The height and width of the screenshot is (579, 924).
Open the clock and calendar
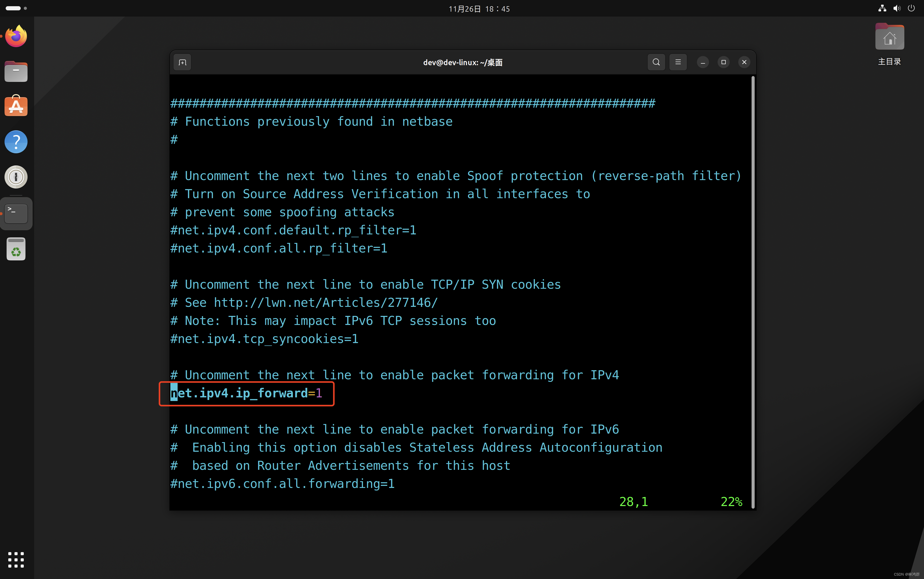(479, 9)
